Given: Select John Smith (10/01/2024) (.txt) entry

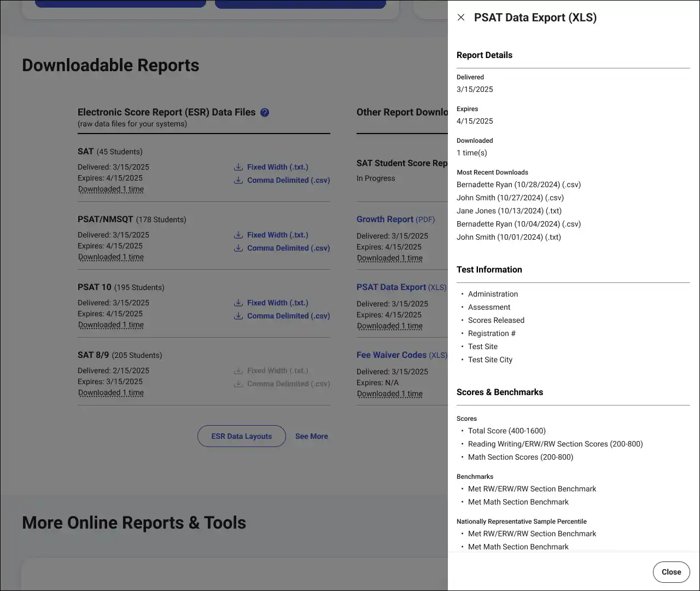Looking at the screenshot, I should (x=509, y=237).
